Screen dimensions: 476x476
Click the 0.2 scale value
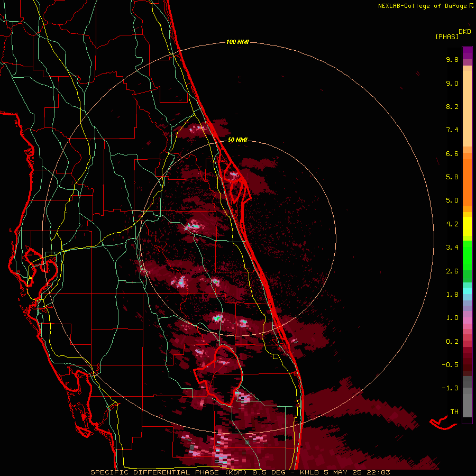(x=452, y=342)
